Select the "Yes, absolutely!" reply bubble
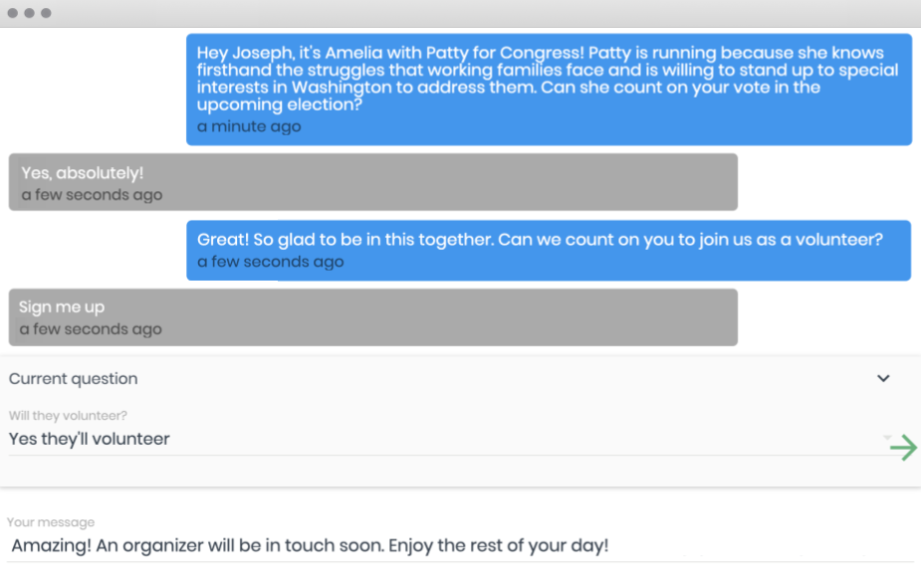921x588 pixels. point(372,181)
